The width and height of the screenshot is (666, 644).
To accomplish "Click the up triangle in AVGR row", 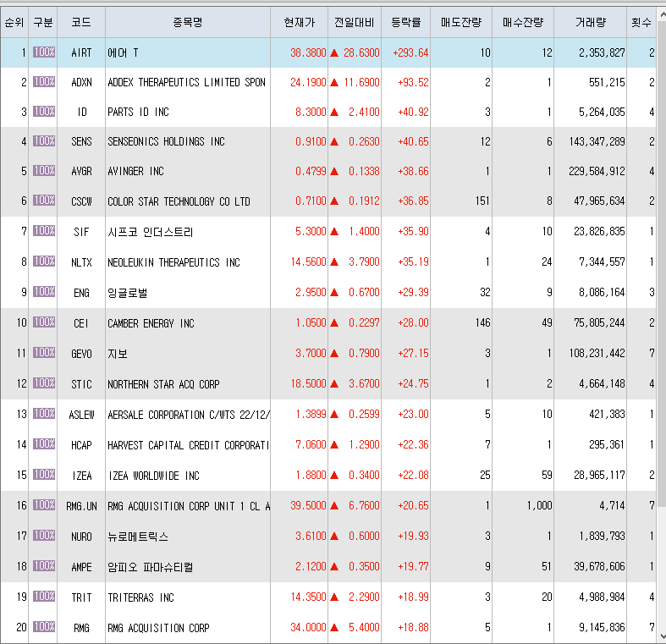I will 334,171.
